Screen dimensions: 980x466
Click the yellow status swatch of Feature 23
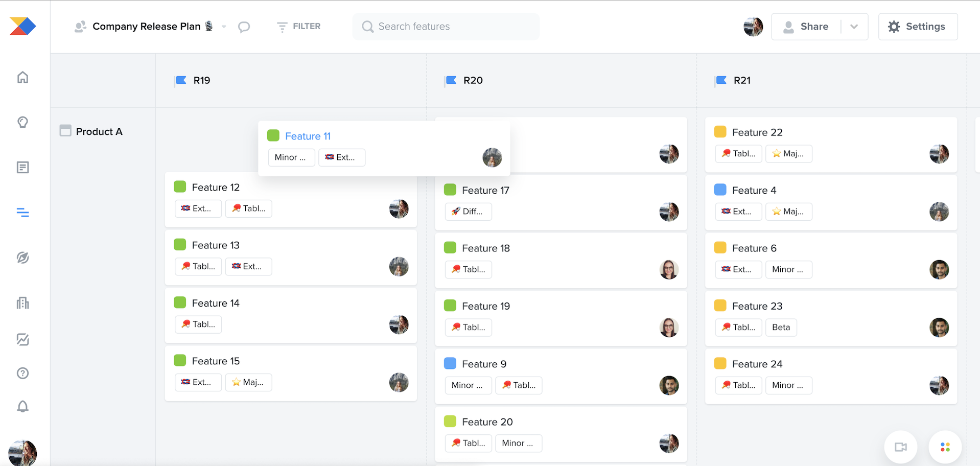point(720,306)
